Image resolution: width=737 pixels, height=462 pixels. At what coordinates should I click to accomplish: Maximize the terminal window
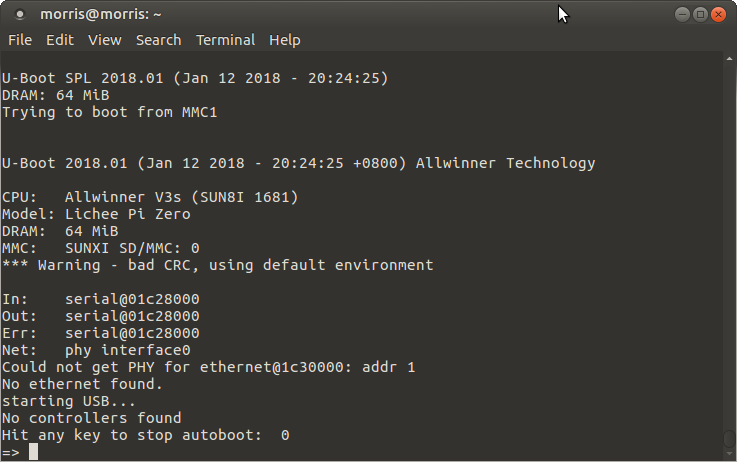pos(700,15)
